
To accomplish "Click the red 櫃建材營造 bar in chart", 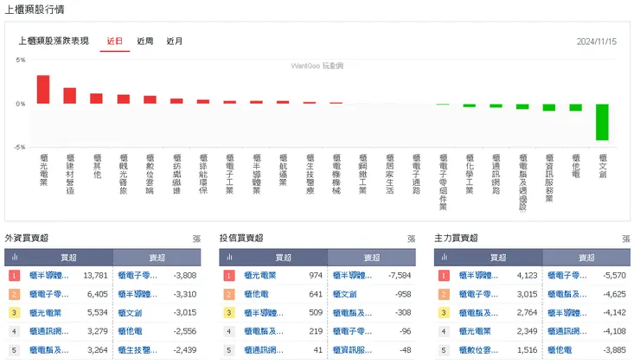I will [x=70, y=95].
